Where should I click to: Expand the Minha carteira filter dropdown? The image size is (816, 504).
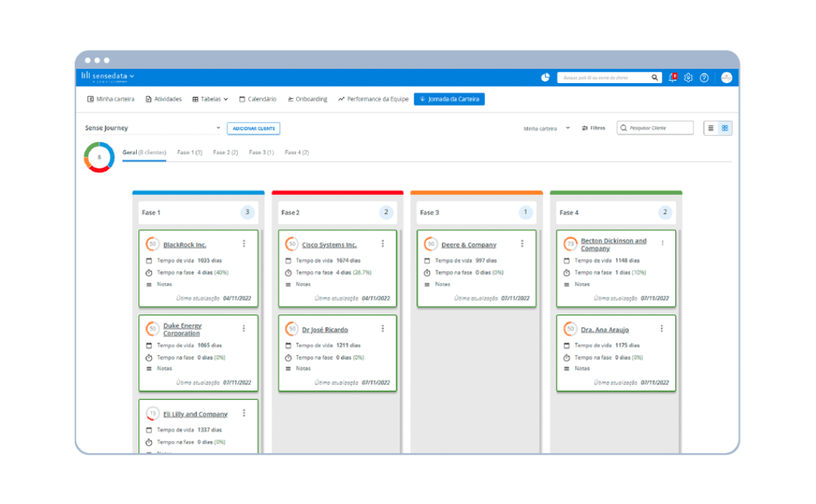click(x=568, y=128)
